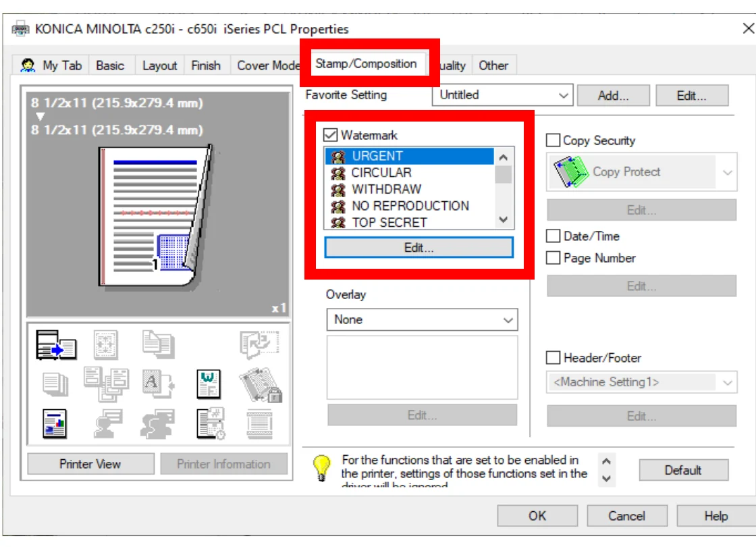Click the greyed letter A transparency icon
Image resolution: width=756 pixels, height=547 pixels.
[158, 384]
